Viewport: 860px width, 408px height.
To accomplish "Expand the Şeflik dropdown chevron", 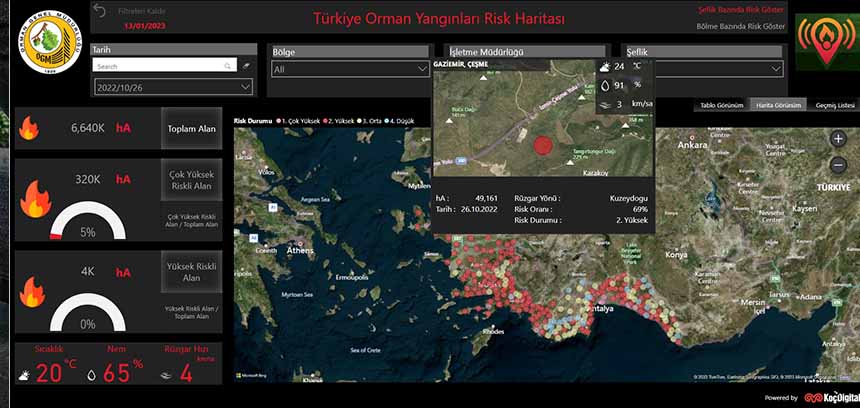I will coord(776,69).
